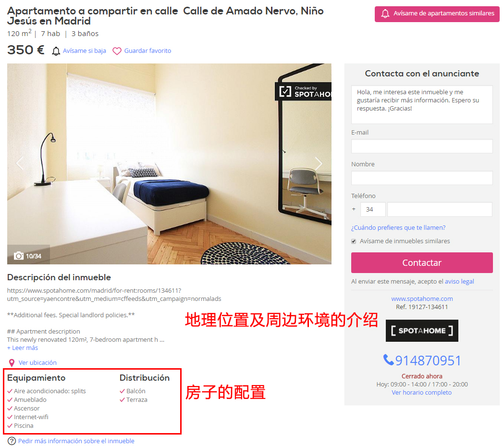
Task: Click the bell icon beside Avísame si baja
Action: [x=56, y=51]
